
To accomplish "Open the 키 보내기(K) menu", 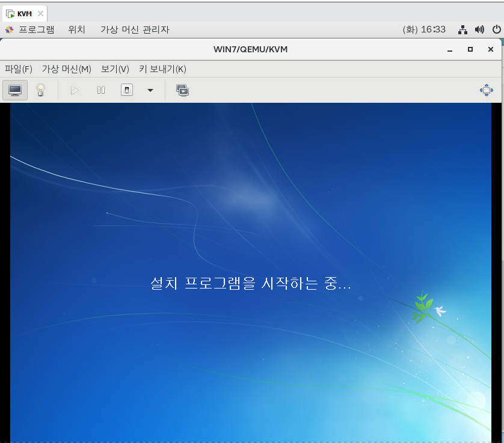I will pos(162,69).
